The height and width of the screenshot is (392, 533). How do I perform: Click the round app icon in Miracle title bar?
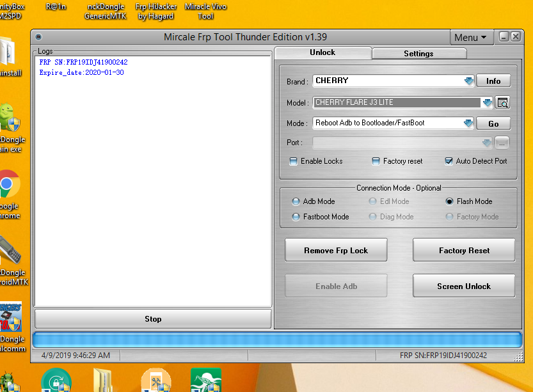tap(38, 36)
